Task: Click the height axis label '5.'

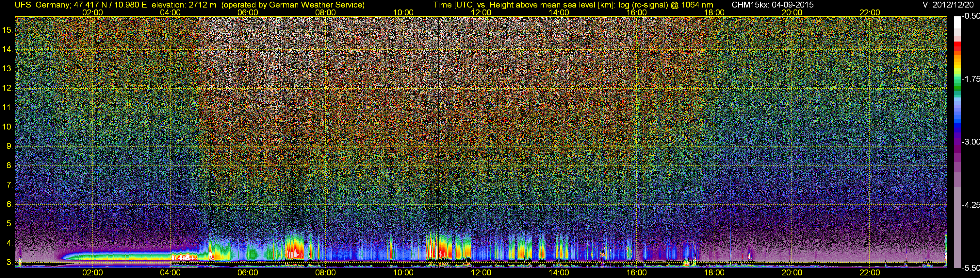Action: tap(10, 224)
